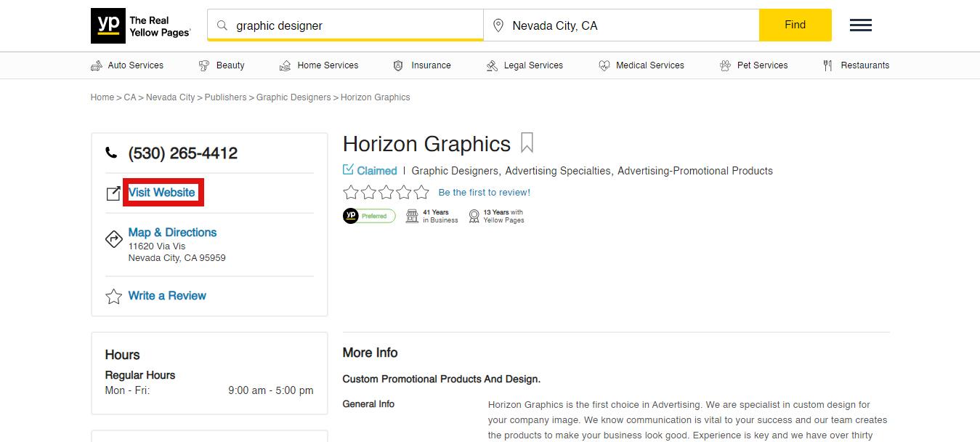Click the Write a Review link
The height and width of the screenshot is (442, 980).
(167, 296)
